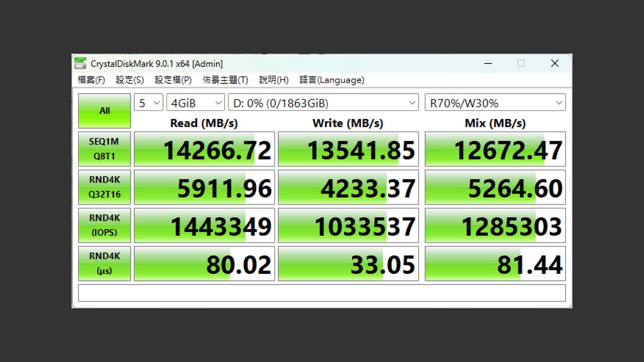This screenshot has height=362, width=644.
Task: Open the 設定(S) menu
Action: point(130,80)
